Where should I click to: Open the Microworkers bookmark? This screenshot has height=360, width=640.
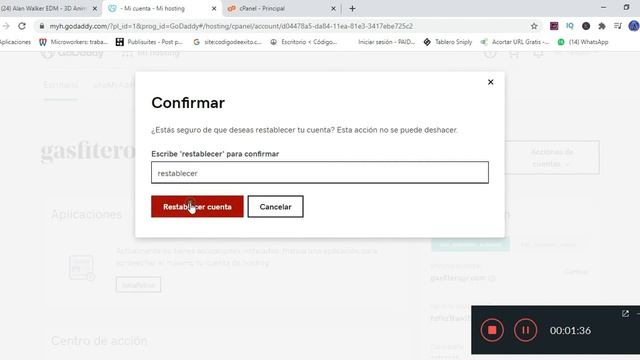(73, 42)
